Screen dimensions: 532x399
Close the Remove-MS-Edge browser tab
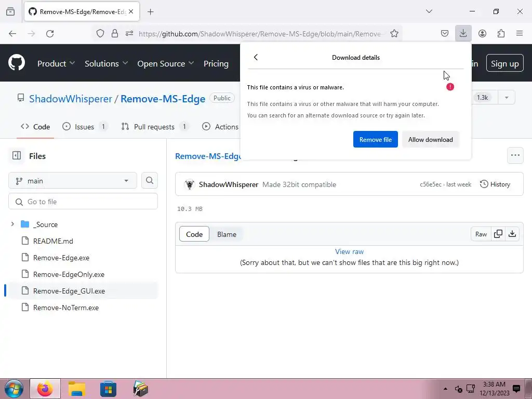pyautogui.click(x=131, y=11)
